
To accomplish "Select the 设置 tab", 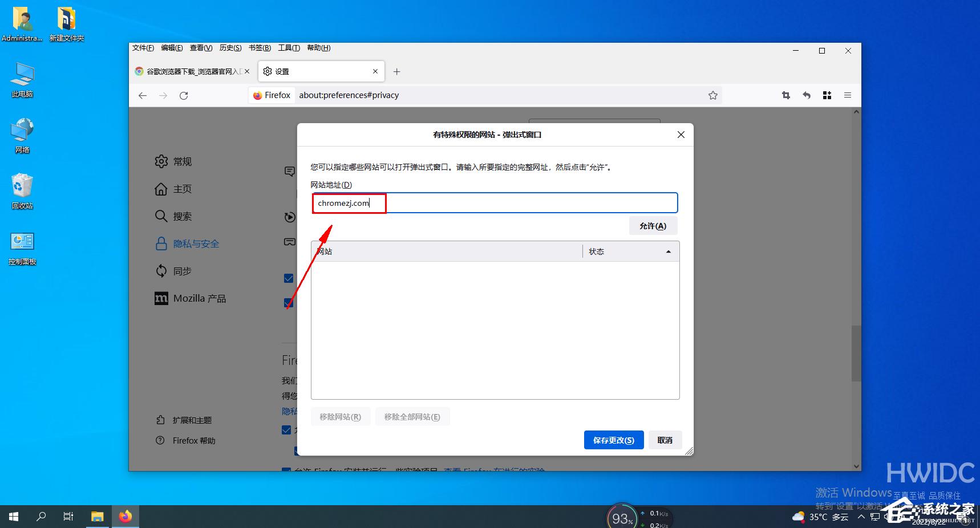I will coord(321,71).
